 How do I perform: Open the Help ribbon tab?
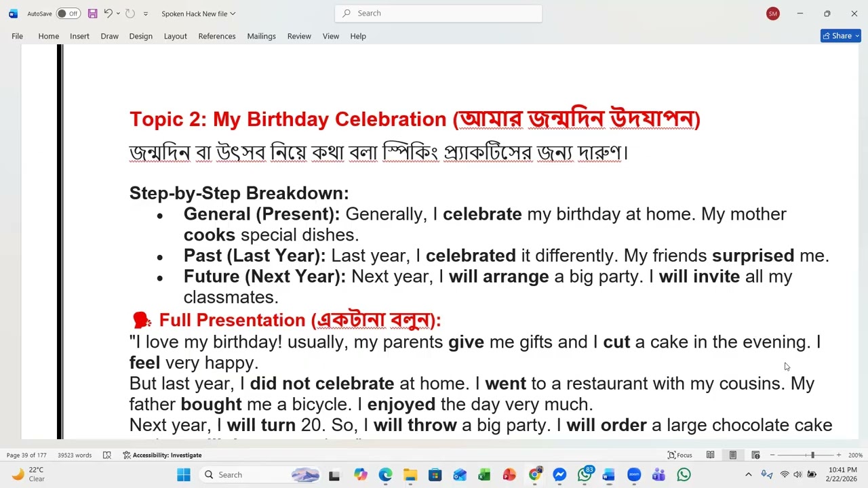[358, 36]
